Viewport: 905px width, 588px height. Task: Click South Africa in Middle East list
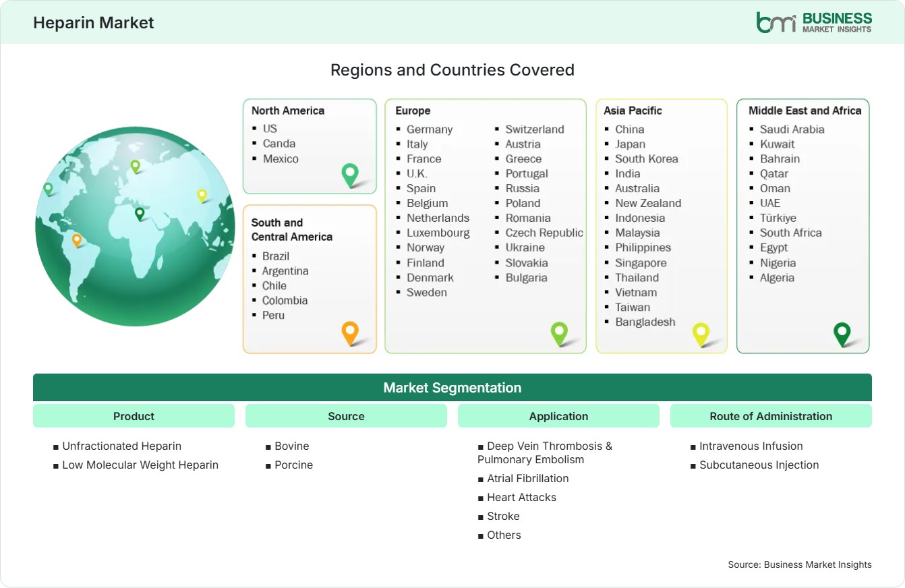[x=791, y=233]
